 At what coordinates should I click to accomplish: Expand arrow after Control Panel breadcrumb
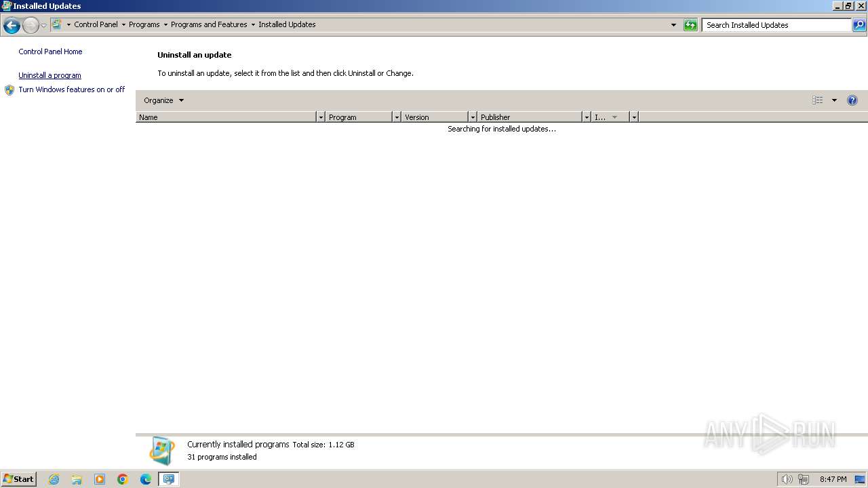pos(123,24)
